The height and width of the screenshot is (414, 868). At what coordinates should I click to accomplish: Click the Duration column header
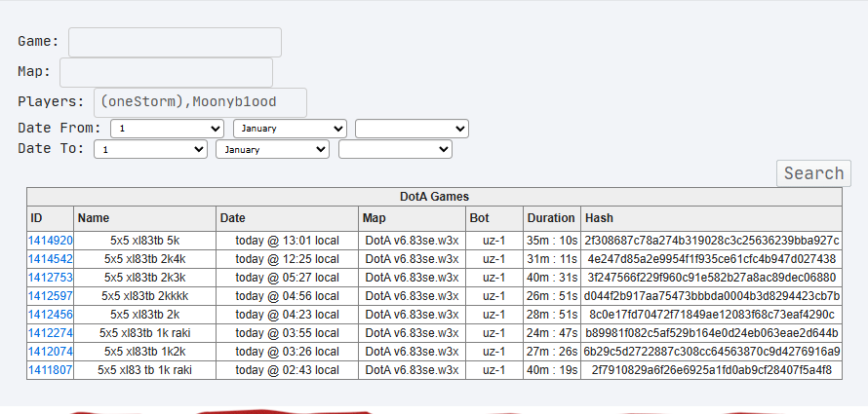[x=552, y=218]
